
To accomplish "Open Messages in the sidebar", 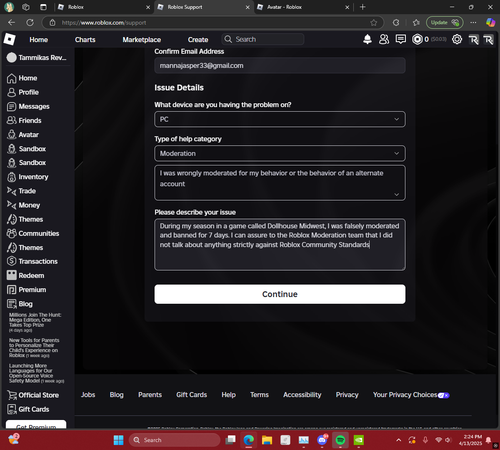I will click(x=28, y=106).
